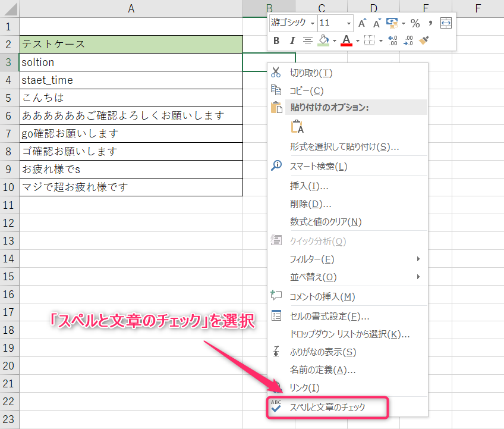Click the accounting number format icon

[392, 23]
